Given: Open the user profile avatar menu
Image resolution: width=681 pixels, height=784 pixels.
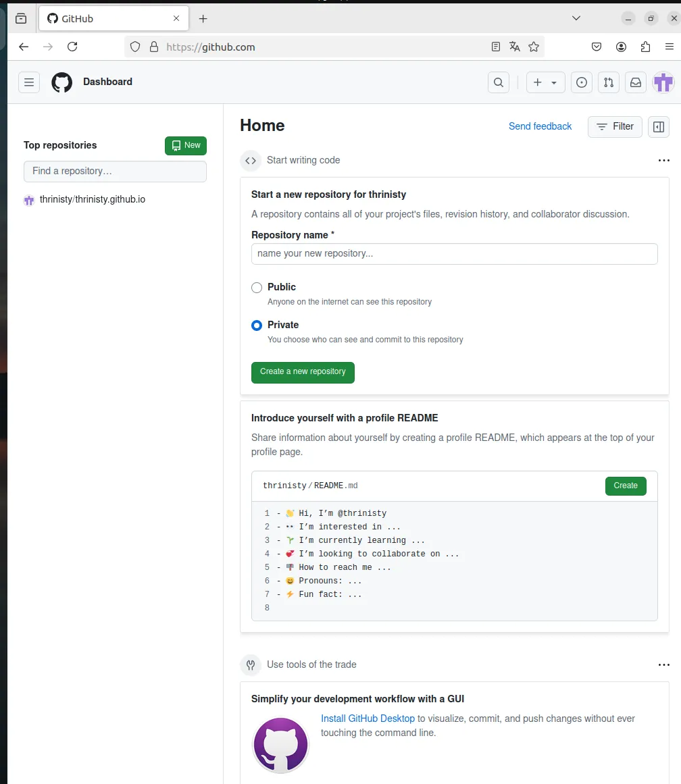Looking at the screenshot, I should pos(663,82).
